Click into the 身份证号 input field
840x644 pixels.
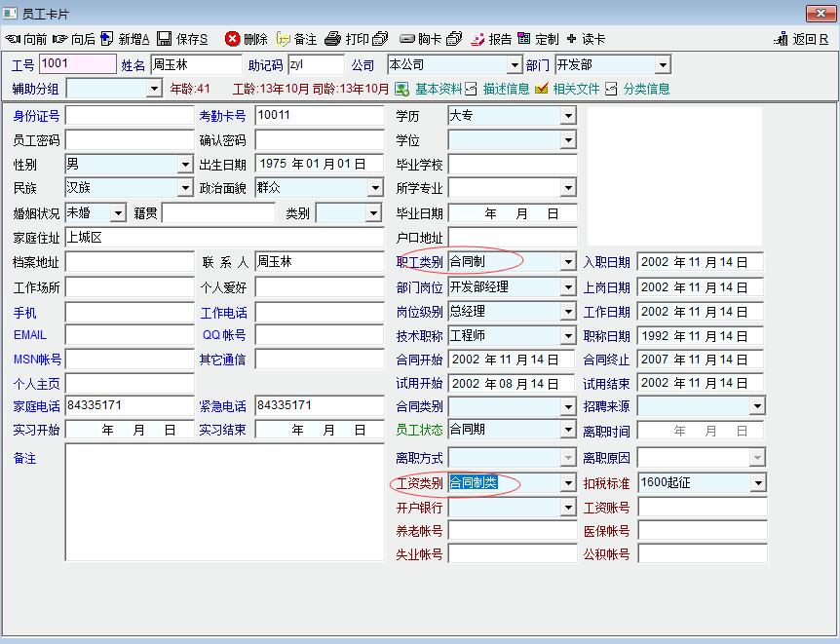pyautogui.click(x=130, y=116)
